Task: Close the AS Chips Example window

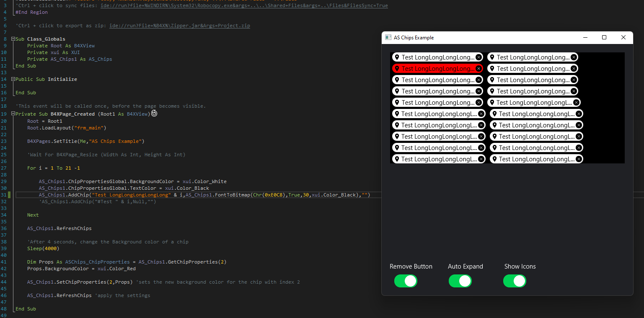Action: (x=623, y=37)
